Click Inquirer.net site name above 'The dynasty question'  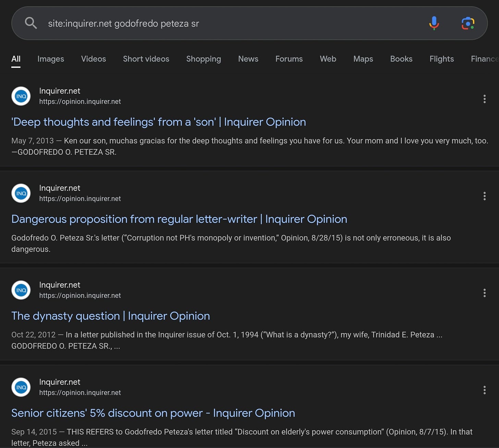coord(60,285)
